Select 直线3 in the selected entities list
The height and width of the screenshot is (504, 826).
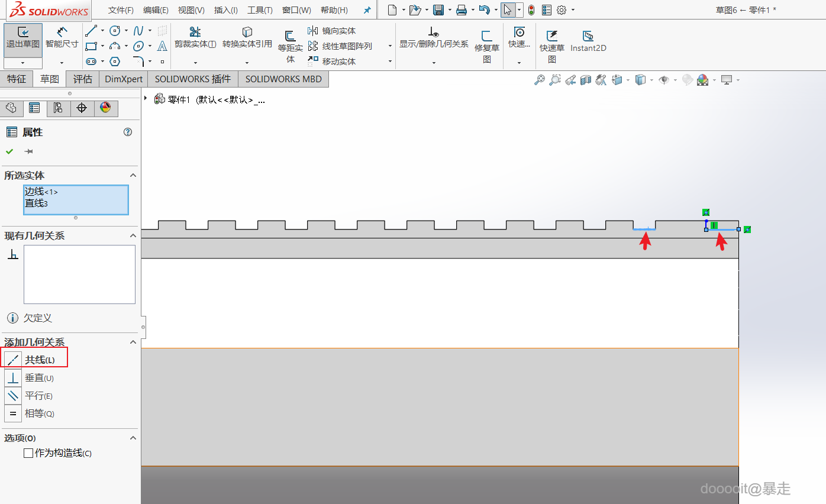36,203
